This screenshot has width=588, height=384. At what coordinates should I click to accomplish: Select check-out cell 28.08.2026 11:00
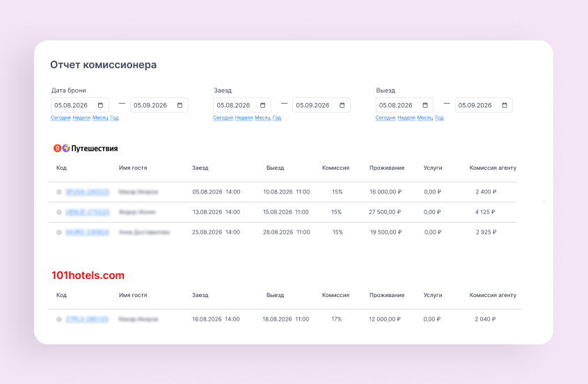tap(287, 232)
